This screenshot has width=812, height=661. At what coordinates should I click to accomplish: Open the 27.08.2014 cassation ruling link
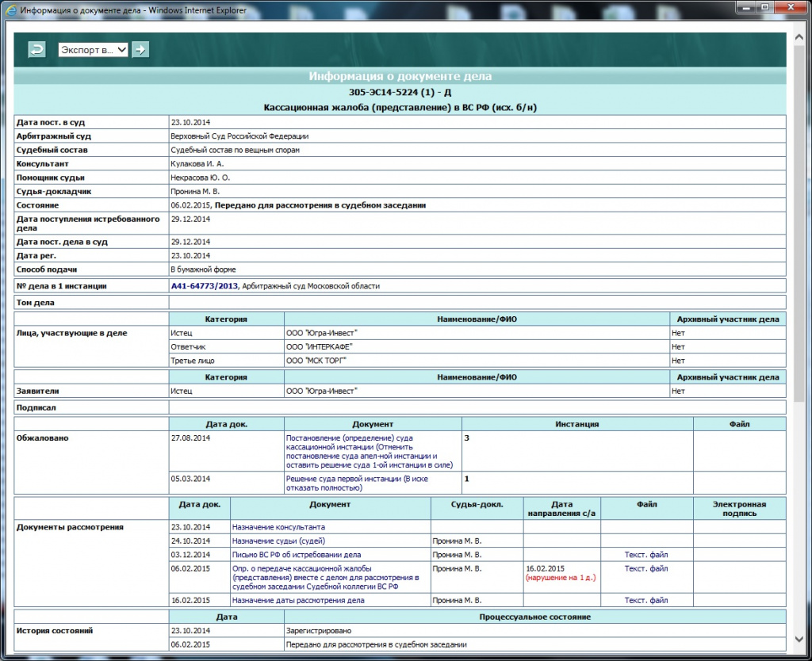370,451
